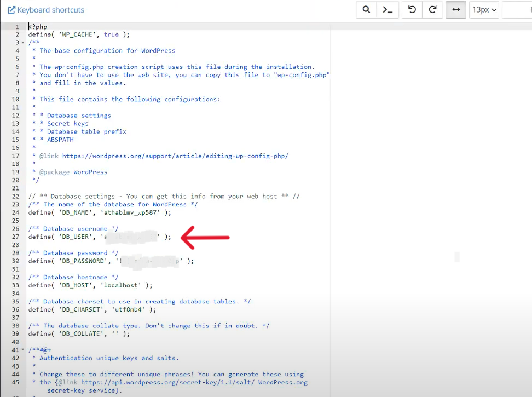This screenshot has width=532, height=397.
Task: Click the 'ABSPATH' comment entry
Action: pos(60,140)
